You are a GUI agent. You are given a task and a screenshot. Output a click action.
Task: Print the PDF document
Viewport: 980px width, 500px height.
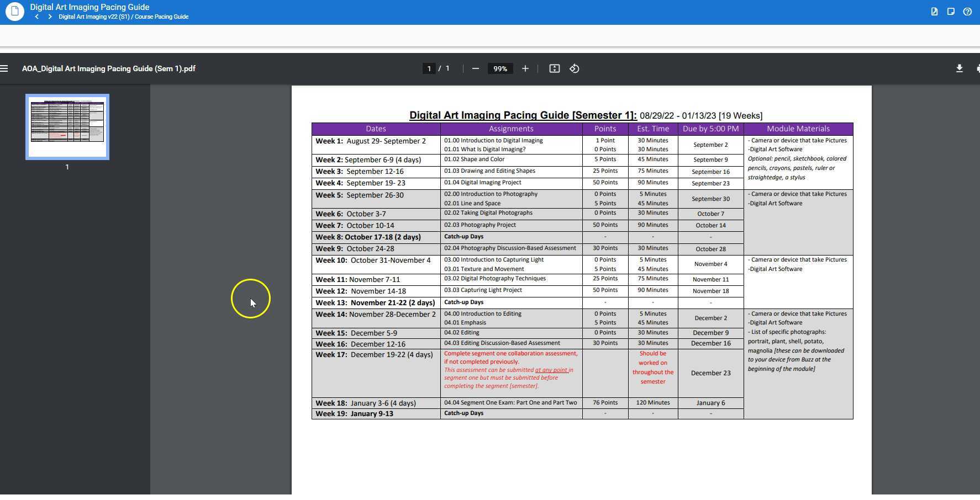[x=977, y=68]
